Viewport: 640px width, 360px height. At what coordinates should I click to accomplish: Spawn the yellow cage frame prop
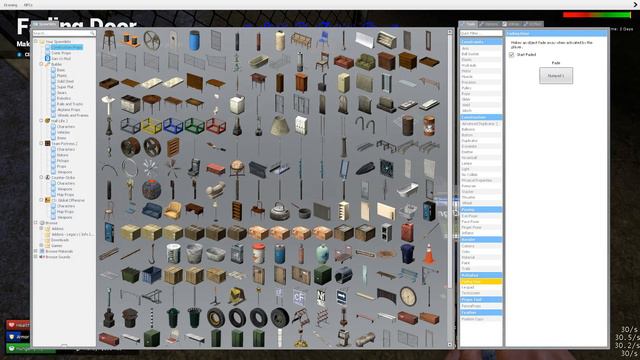tap(152, 126)
